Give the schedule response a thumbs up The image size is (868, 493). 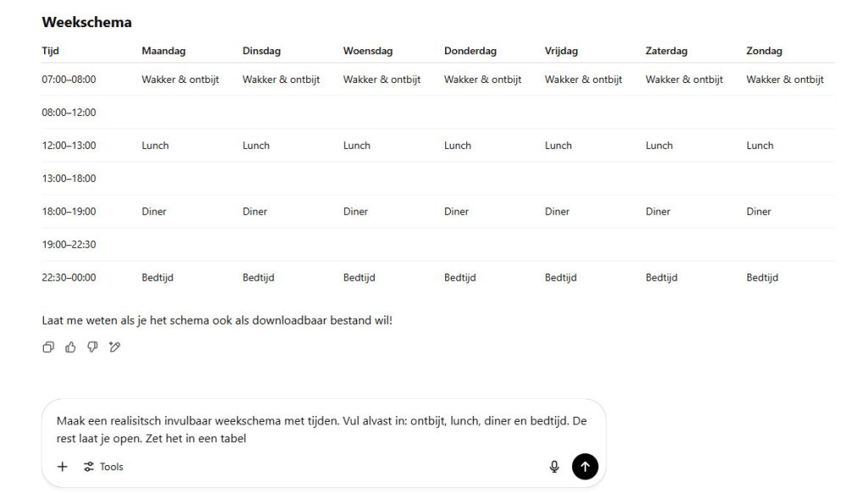[70, 346]
